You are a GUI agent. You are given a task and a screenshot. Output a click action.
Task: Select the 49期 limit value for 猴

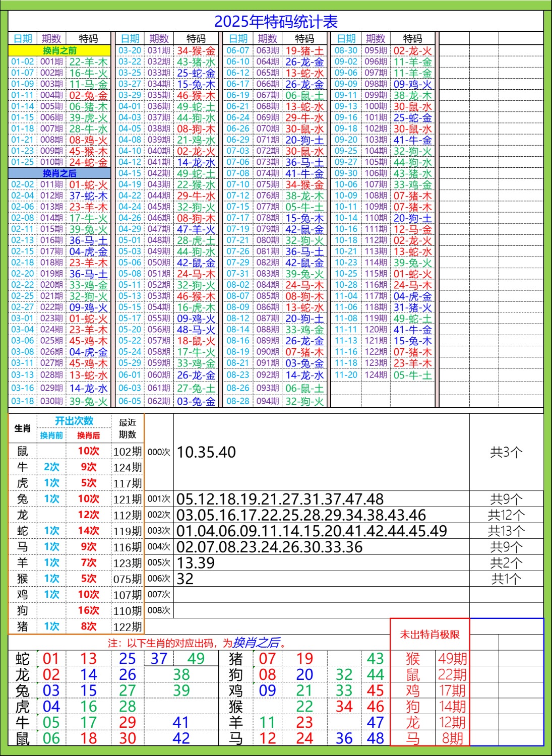tap(452, 658)
